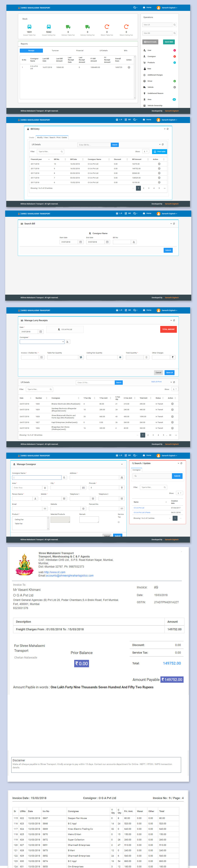
Task: Click Invoice / Challan No field
Action: pos(30,357)
